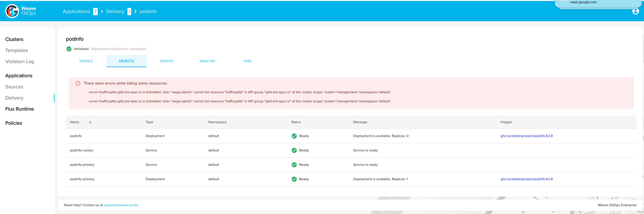Viewport: 644px width, 214px height.
Task: Open Flux Runtime in the sidebar
Action: [x=19, y=109]
